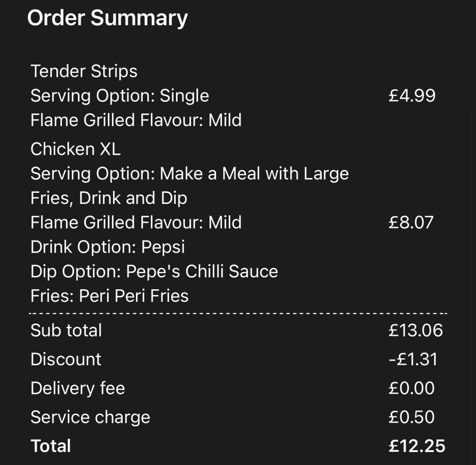
Task: Tap the £8.07 Chicken XL price
Action: click(411, 223)
